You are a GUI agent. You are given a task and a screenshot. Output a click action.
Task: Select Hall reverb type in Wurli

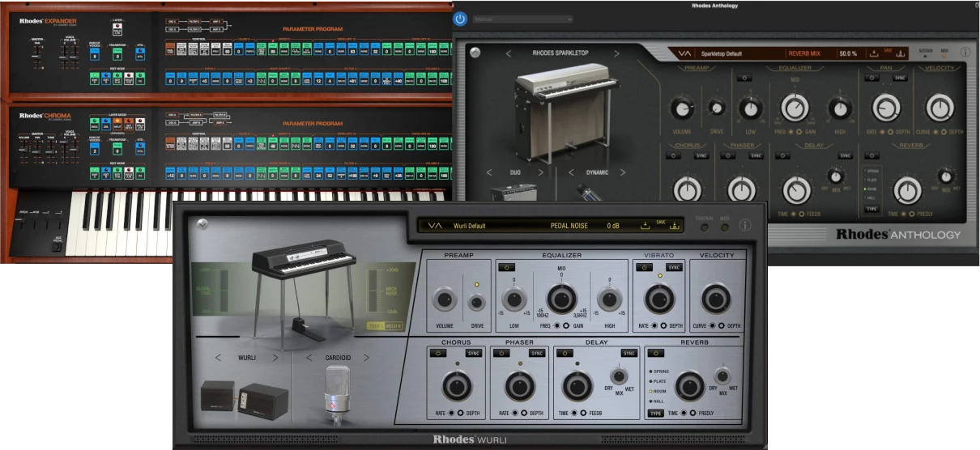(x=658, y=401)
